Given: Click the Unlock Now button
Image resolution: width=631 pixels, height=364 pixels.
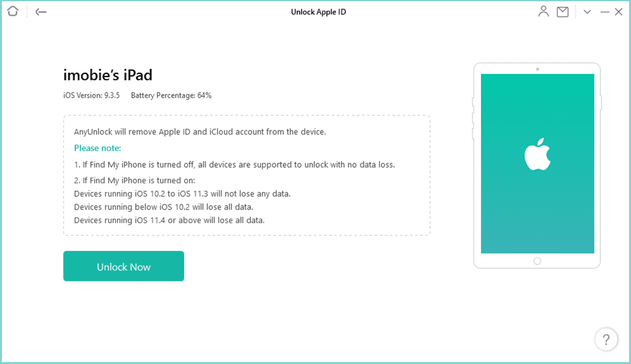Looking at the screenshot, I should point(124,266).
